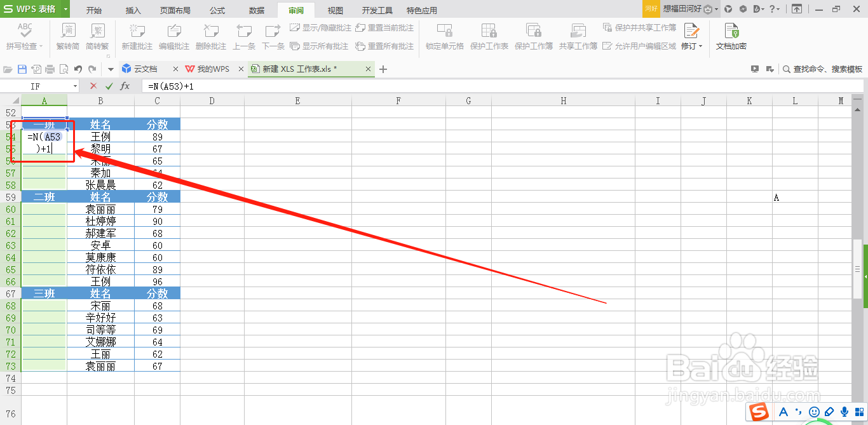The width and height of the screenshot is (868, 425).
Task: Click 重置当前批注
Action: click(x=384, y=28)
